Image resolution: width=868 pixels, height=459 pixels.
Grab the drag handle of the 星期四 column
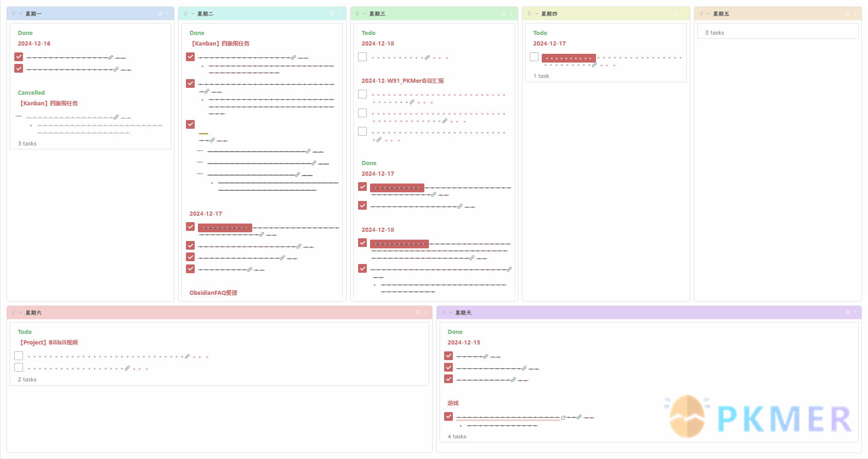[529, 14]
